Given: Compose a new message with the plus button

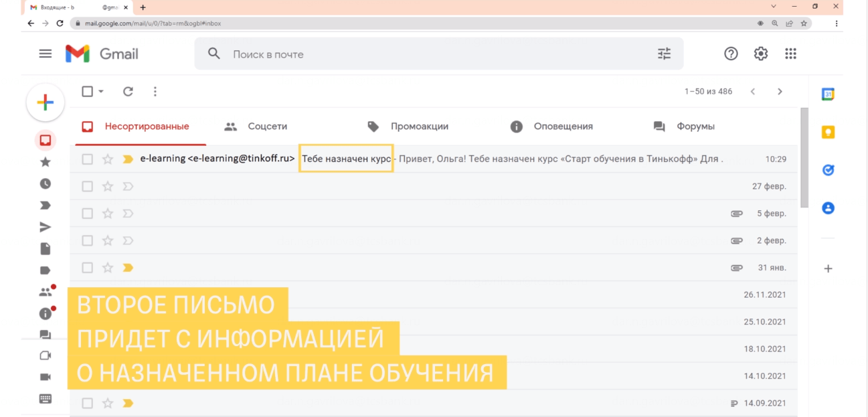Looking at the screenshot, I should [x=45, y=102].
